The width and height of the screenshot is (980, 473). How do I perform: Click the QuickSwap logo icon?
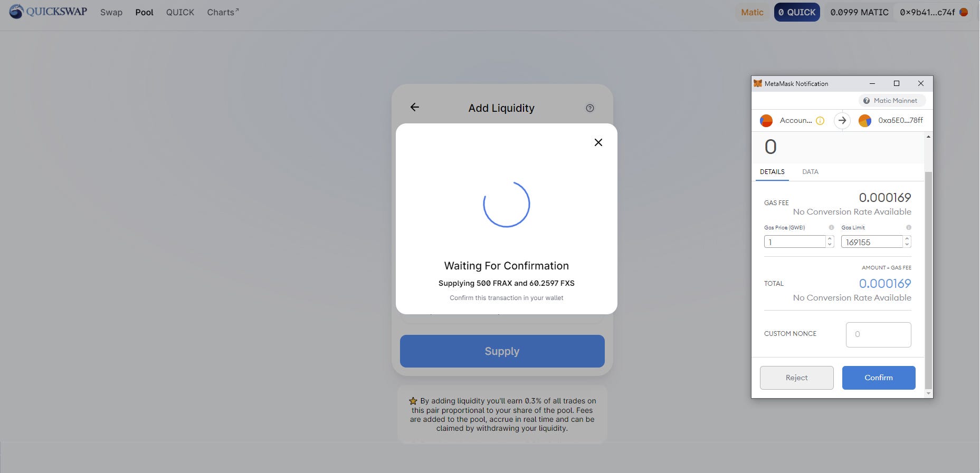(16, 11)
